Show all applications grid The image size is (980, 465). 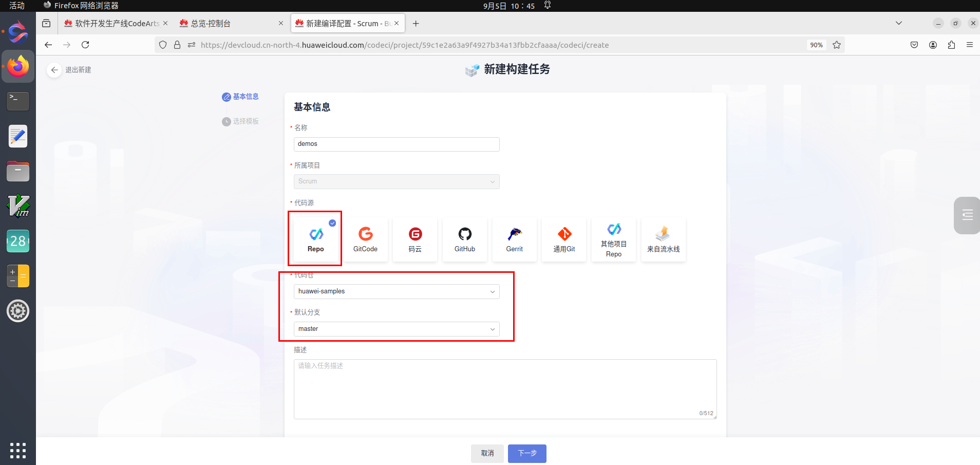pos(18,450)
